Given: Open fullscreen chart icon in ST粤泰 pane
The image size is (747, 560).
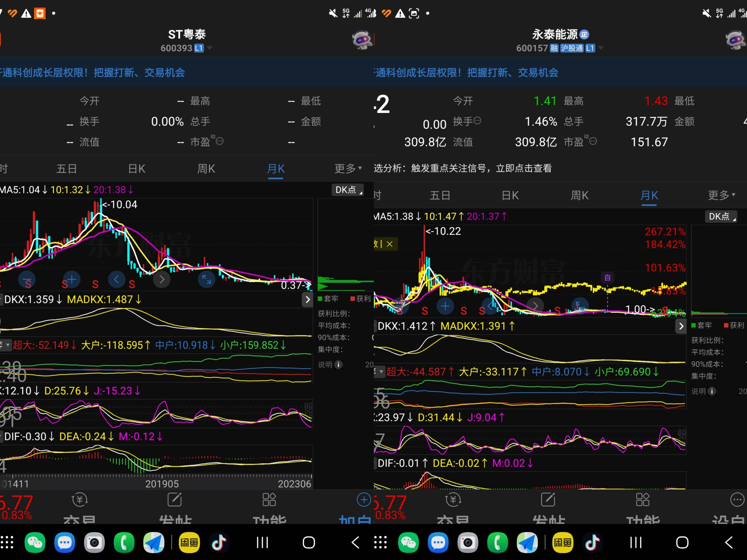Looking at the screenshot, I should (x=206, y=280).
